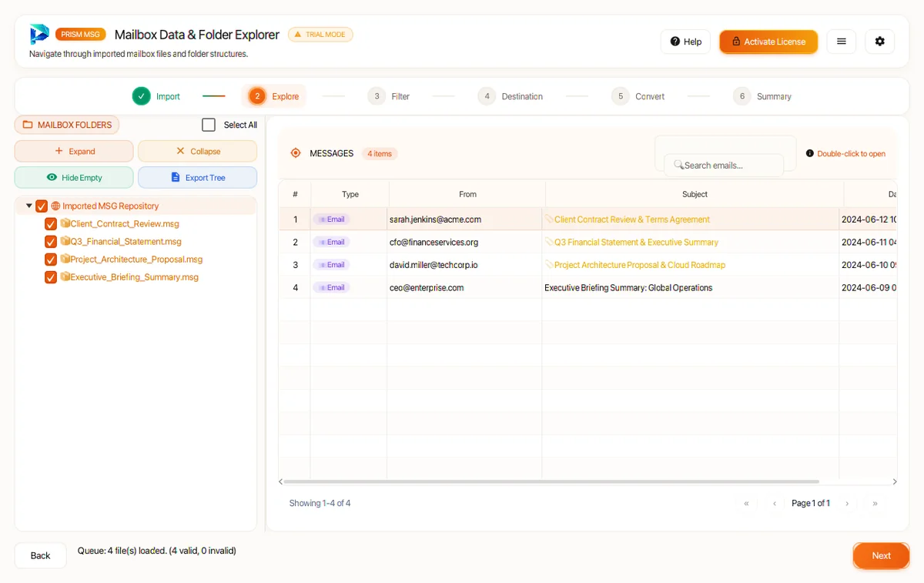Open the hamburger menu icon
The width and height of the screenshot is (924, 583).
[842, 42]
